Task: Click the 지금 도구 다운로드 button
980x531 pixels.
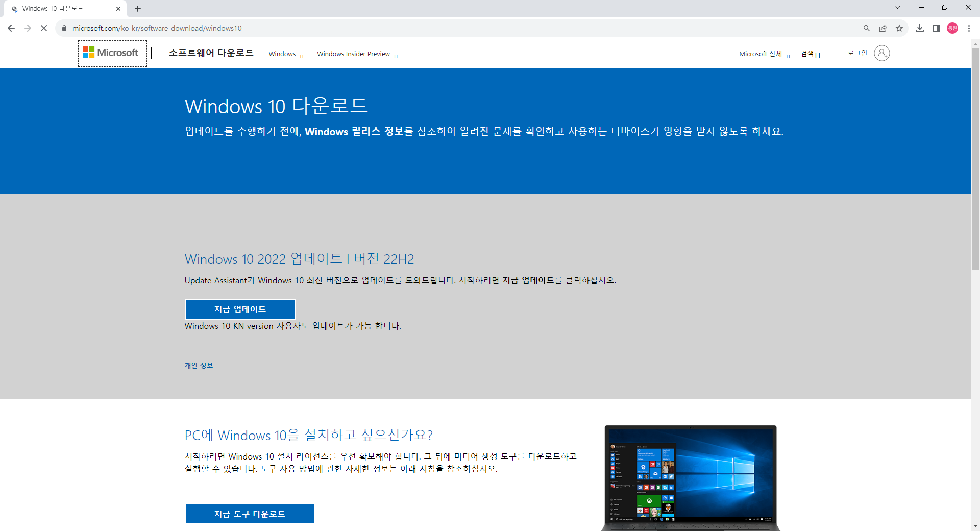Action: tap(250, 514)
